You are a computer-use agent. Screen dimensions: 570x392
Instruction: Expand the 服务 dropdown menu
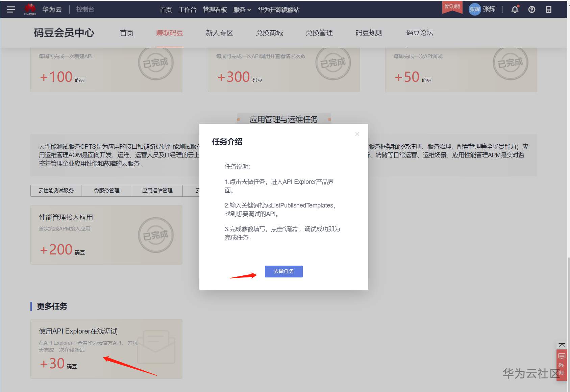coord(242,10)
